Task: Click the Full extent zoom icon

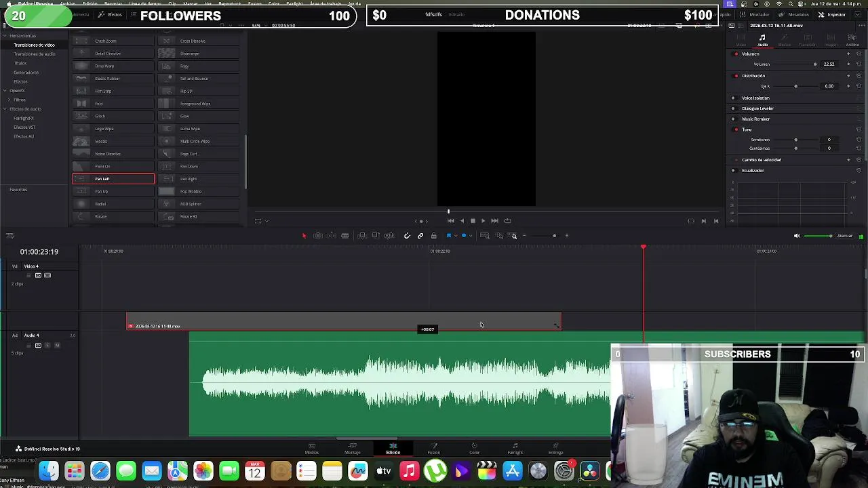Action: tap(484, 236)
